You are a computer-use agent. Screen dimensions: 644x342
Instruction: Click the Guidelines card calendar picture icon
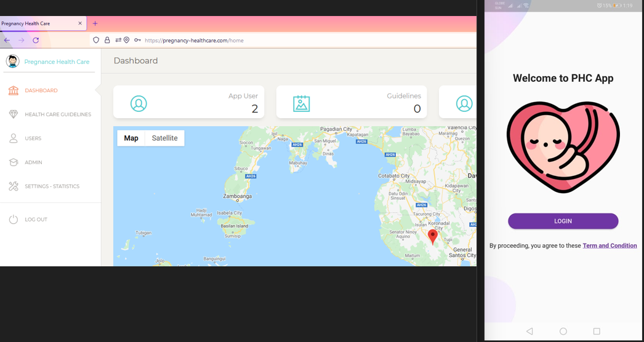(302, 103)
